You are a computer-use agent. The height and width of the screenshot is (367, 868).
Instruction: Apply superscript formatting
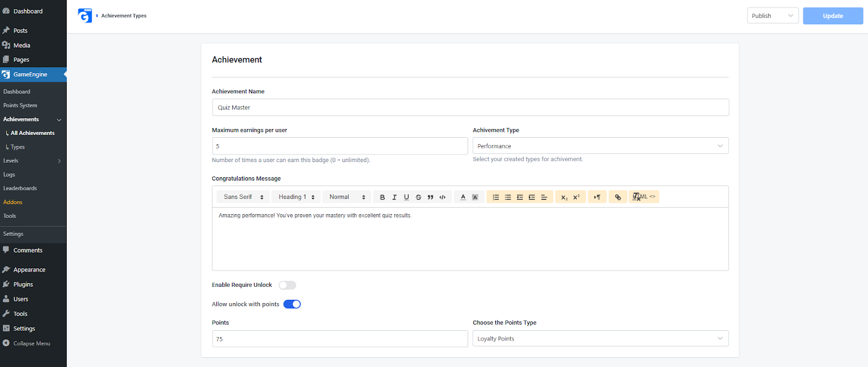[576, 197]
